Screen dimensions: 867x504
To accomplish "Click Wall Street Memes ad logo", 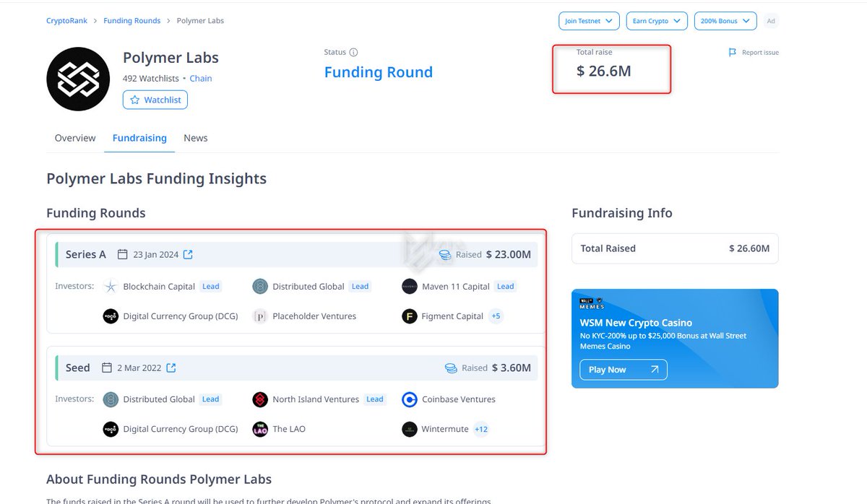I will point(592,303).
